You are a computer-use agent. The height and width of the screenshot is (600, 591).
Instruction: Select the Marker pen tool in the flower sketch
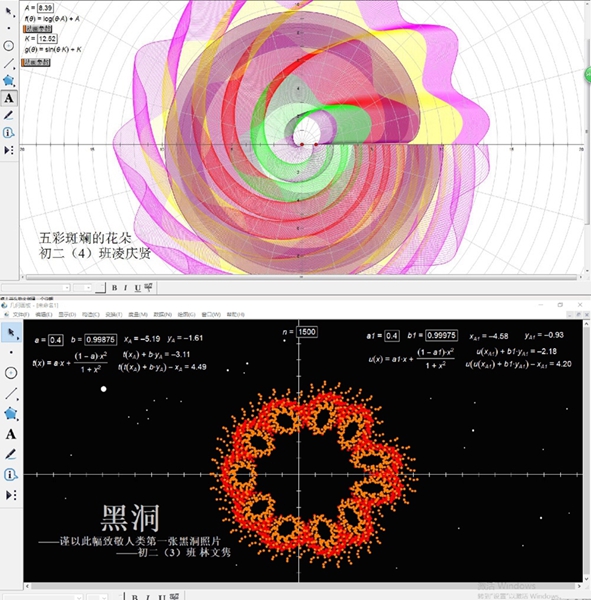[x=8, y=115]
